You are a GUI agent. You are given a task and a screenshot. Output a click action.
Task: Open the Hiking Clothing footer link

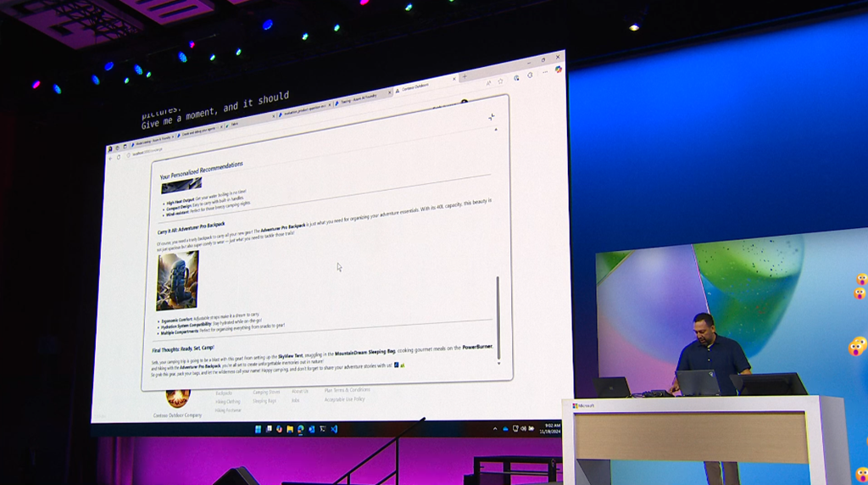coord(228,402)
